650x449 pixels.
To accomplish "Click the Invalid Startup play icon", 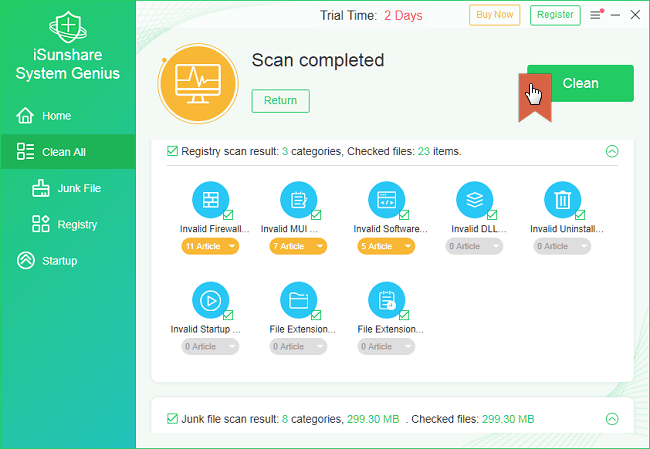I will 210,300.
